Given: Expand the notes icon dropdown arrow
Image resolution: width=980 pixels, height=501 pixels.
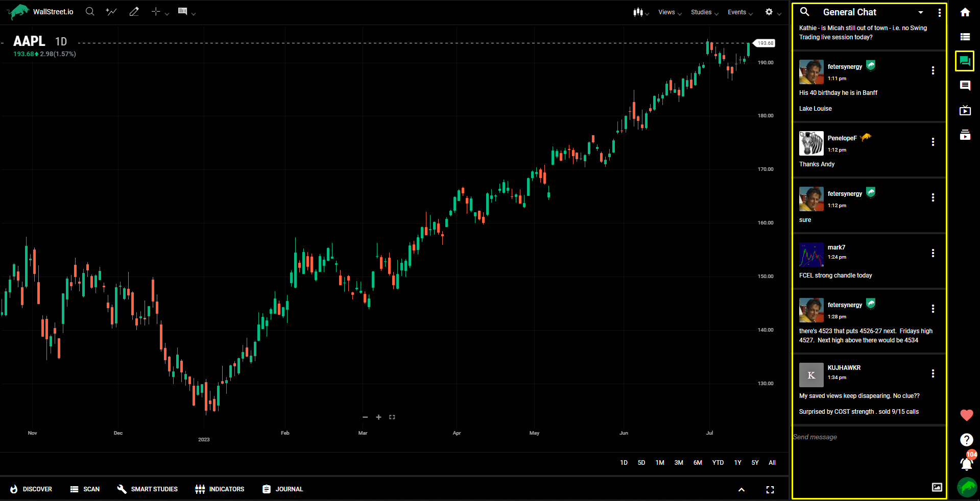Looking at the screenshot, I should [194, 14].
